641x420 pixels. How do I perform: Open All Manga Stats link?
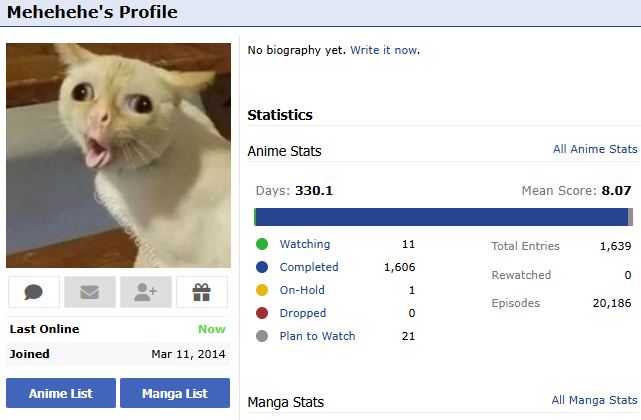pos(594,400)
